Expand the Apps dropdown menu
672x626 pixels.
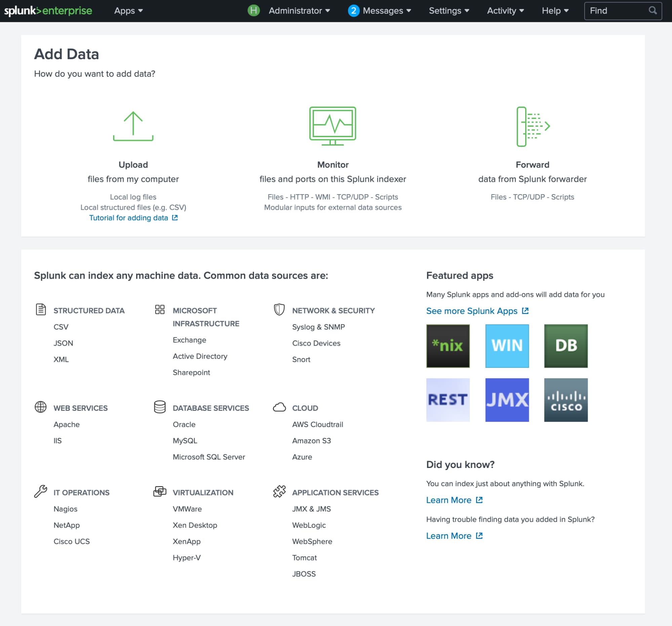coord(128,11)
